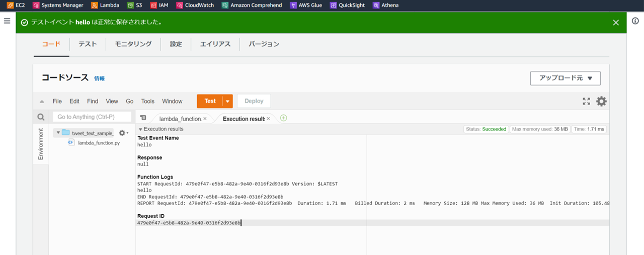Open the Tools menu
The height and width of the screenshot is (255, 644).
[148, 101]
